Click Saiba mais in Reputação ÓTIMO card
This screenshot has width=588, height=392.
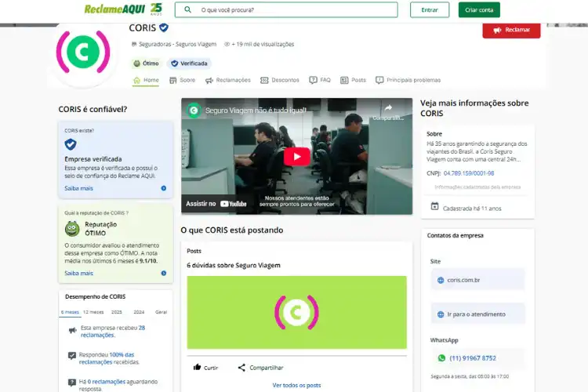point(78,273)
